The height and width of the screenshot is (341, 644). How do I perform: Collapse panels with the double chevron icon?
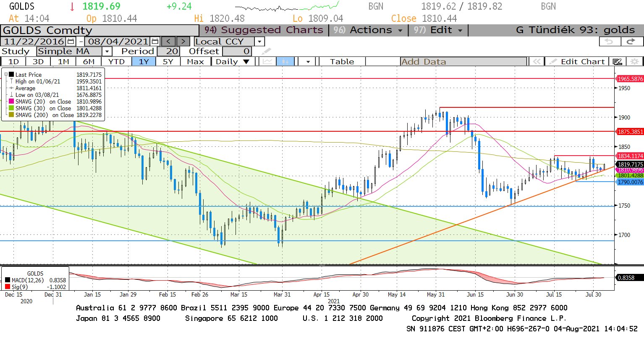537,62
